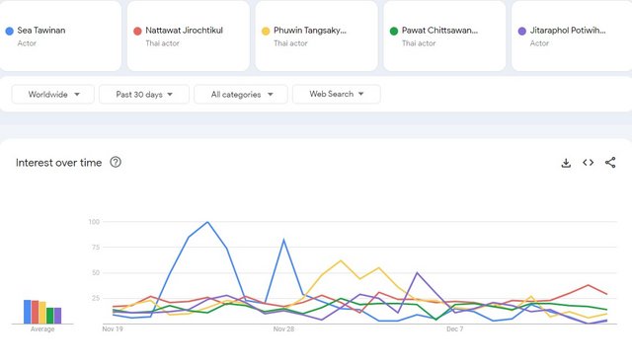
Task: Share the Interest over time chart
Action: pos(610,162)
